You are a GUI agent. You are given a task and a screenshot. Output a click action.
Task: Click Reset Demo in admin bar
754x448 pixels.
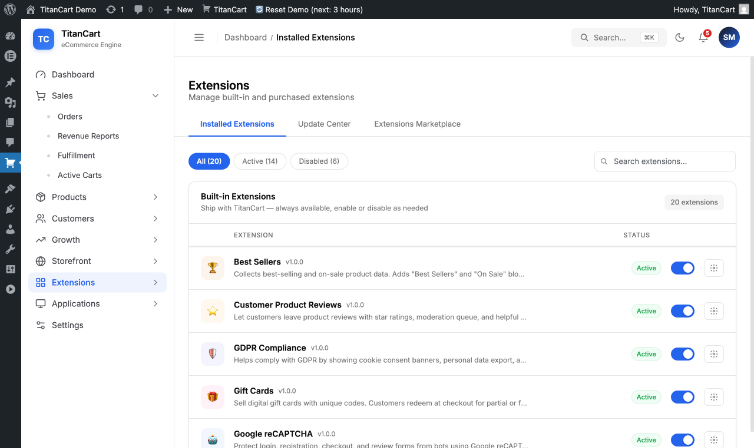(309, 10)
